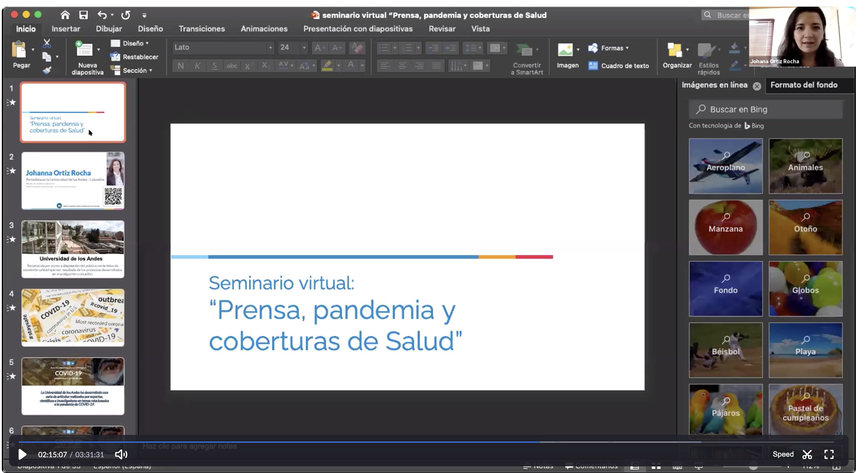
Task: Click the video progress bar
Action: [426, 442]
